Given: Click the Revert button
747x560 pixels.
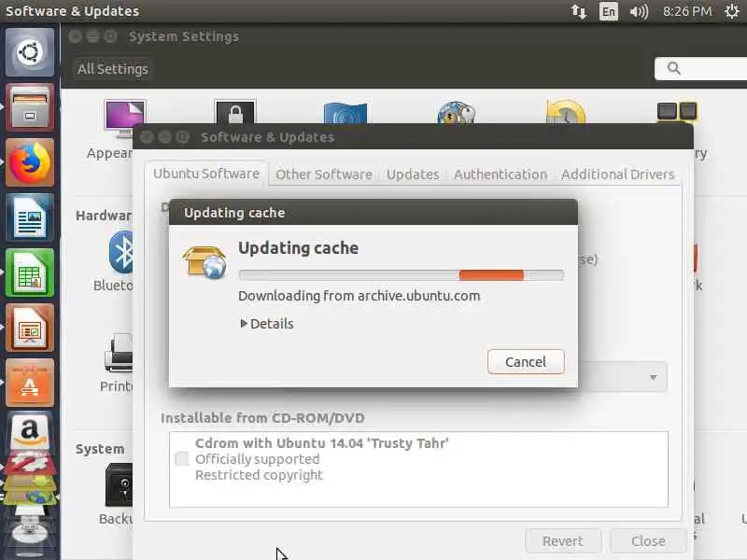Looking at the screenshot, I should [563, 541].
